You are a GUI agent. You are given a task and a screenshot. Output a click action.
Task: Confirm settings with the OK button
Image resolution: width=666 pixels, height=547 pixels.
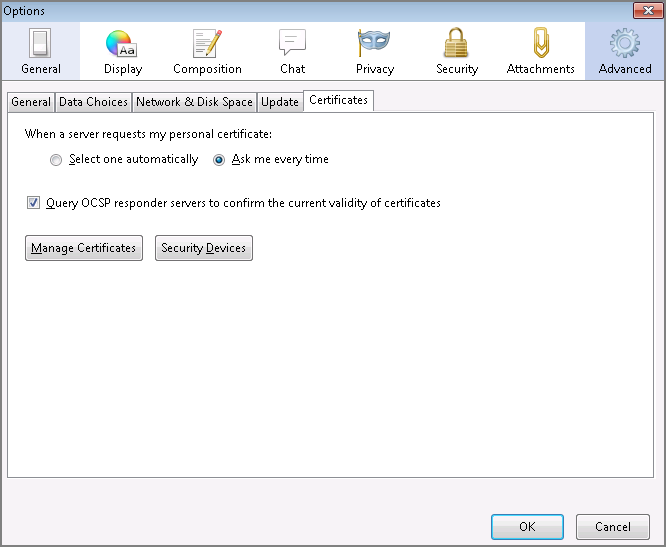(527, 527)
